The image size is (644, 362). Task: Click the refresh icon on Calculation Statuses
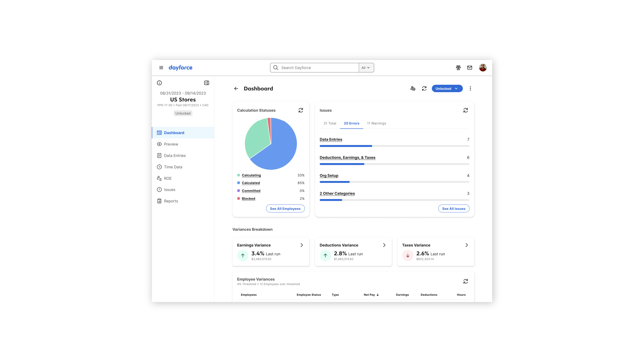pyautogui.click(x=300, y=110)
